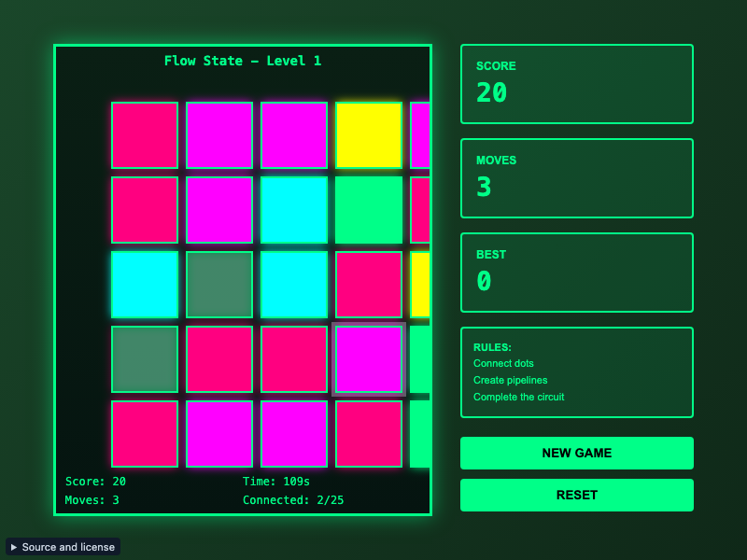This screenshot has height=560, width=747.
Task: Click cyan tile in third row, first column
Action: click(x=145, y=285)
